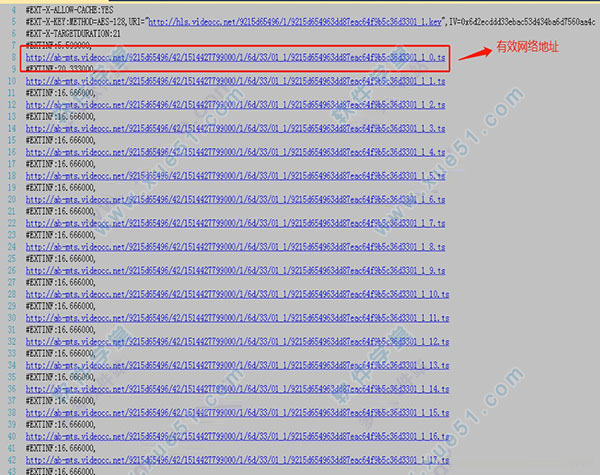Select the link ending in 1_8.ts

pos(236,247)
